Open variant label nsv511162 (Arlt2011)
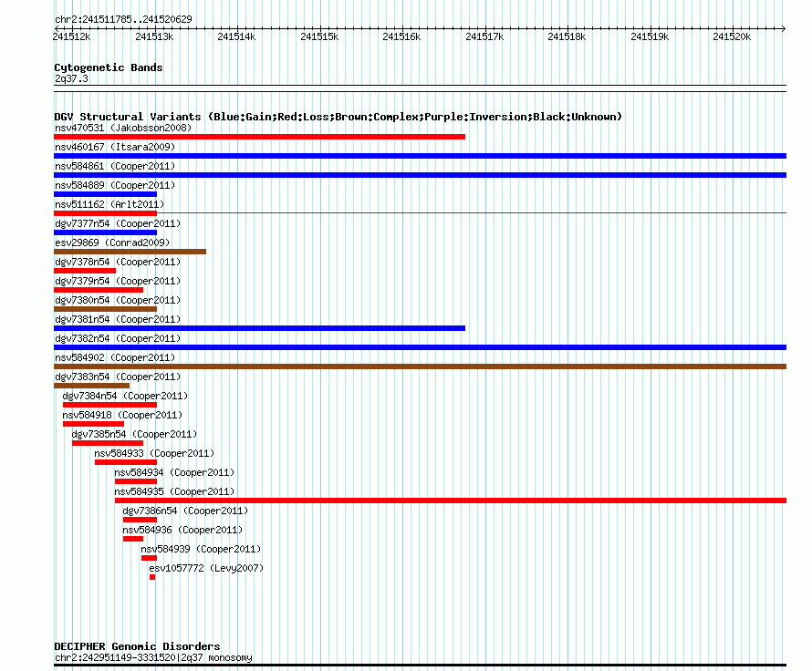 pyautogui.click(x=109, y=204)
